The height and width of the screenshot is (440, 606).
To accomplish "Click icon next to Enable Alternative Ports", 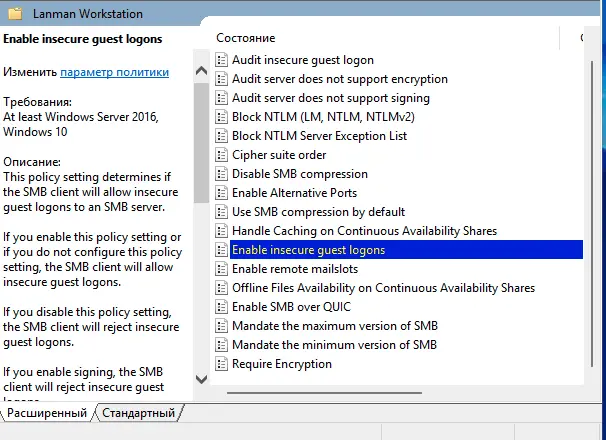I will click(222, 193).
